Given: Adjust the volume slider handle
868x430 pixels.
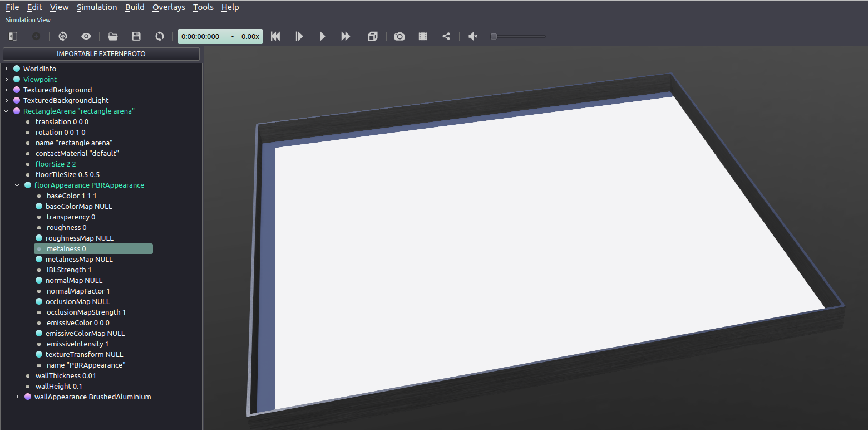Looking at the screenshot, I should pyautogui.click(x=494, y=36).
